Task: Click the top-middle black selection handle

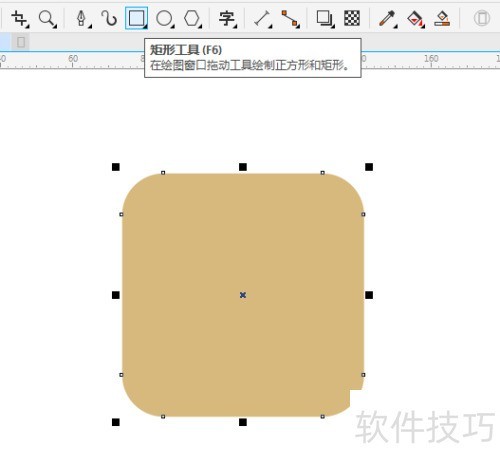Action: [243, 167]
